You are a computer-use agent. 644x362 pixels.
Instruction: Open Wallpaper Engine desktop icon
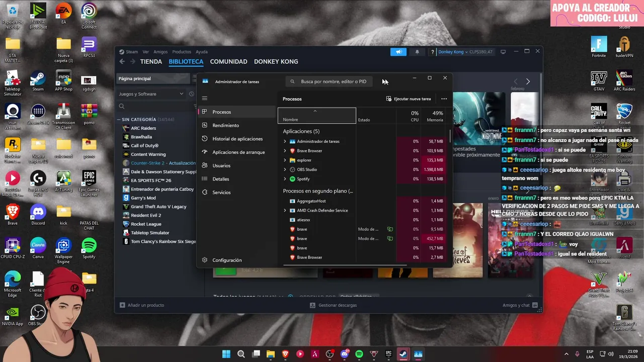(63, 251)
